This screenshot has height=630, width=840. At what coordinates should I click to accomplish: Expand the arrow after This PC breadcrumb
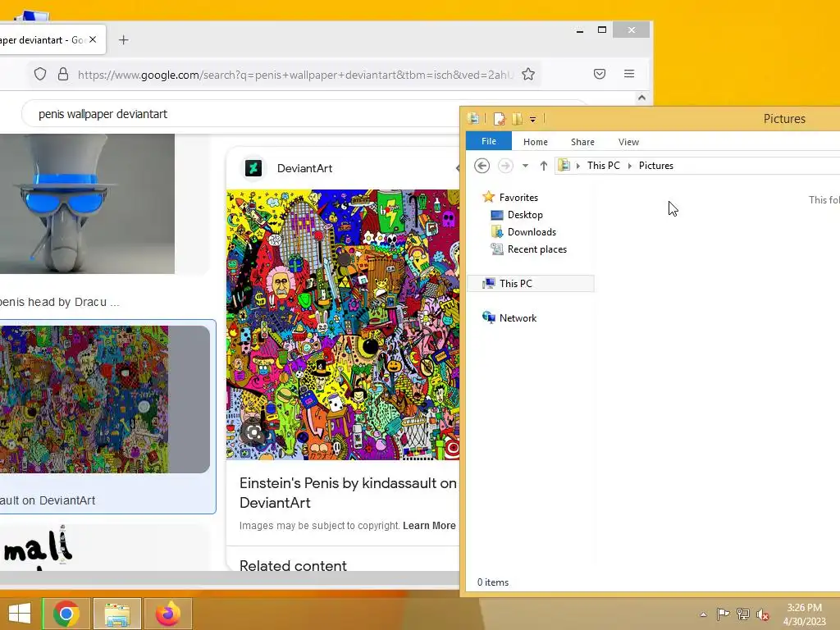[x=629, y=166]
